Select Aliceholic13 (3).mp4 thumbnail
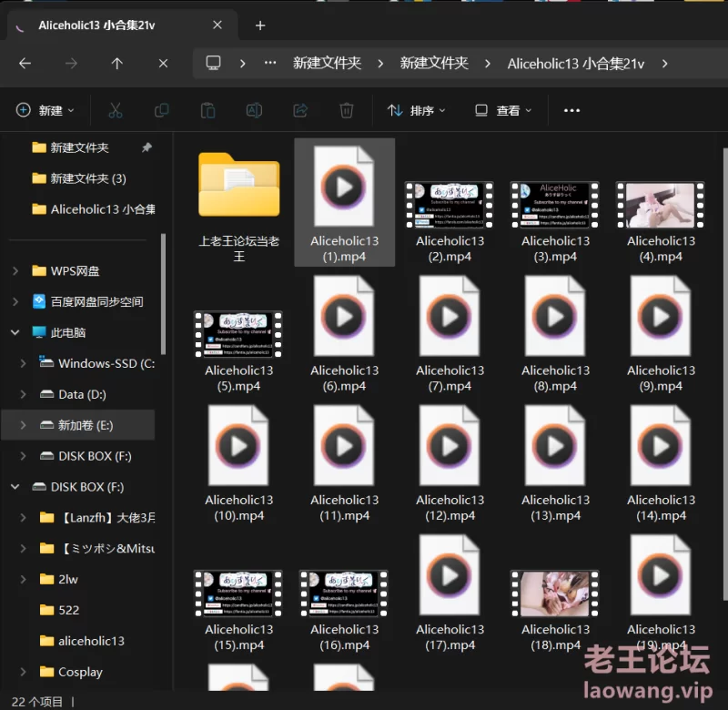Viewport: 728px width, 710px height. (555, 205)
